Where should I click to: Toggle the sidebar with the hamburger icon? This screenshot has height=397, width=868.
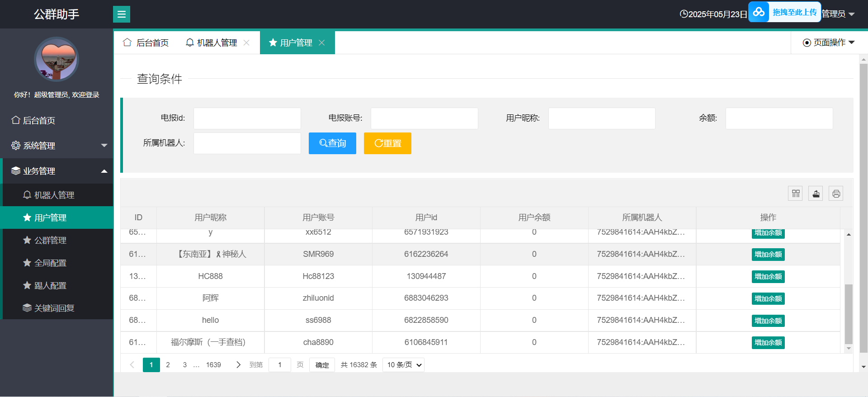pyautogui.click(x=121, y=14)
